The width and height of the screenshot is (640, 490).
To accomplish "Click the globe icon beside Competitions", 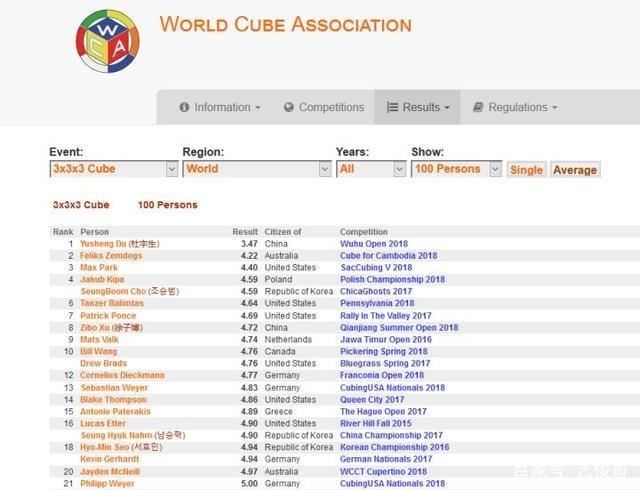I will [289, 107].
